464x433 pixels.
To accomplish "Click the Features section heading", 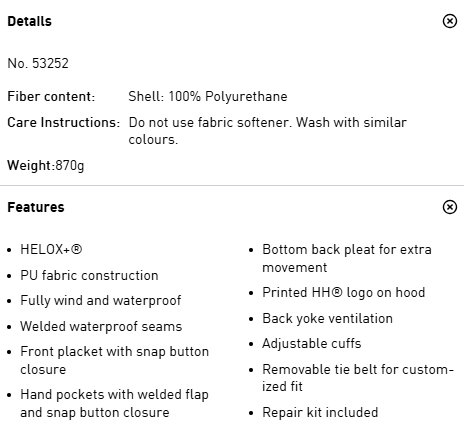I will click(36, 207).
